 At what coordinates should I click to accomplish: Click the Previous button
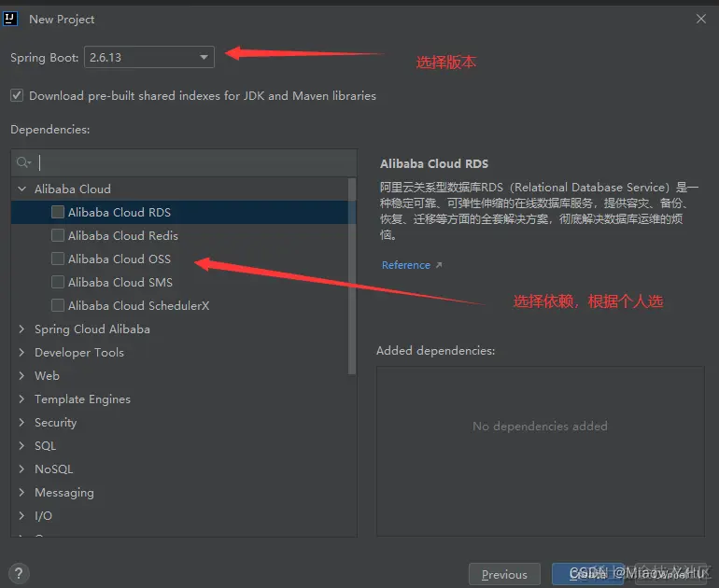point(504,574)
